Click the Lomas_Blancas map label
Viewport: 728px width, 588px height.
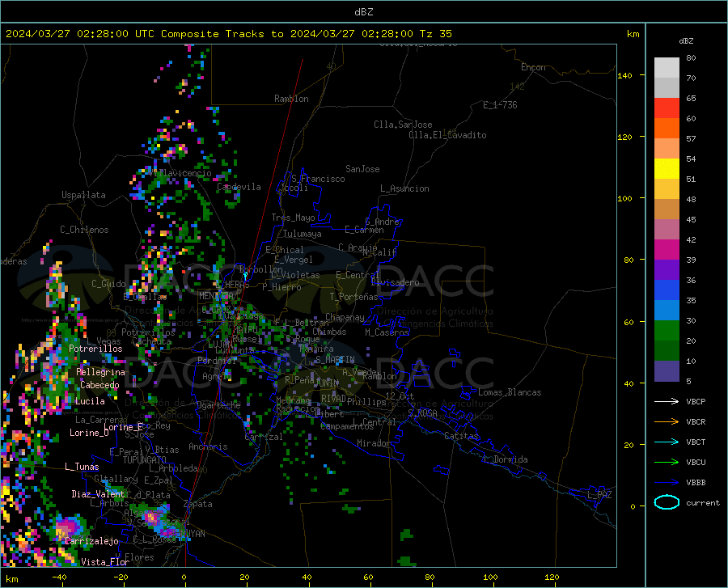click(510, 392)
